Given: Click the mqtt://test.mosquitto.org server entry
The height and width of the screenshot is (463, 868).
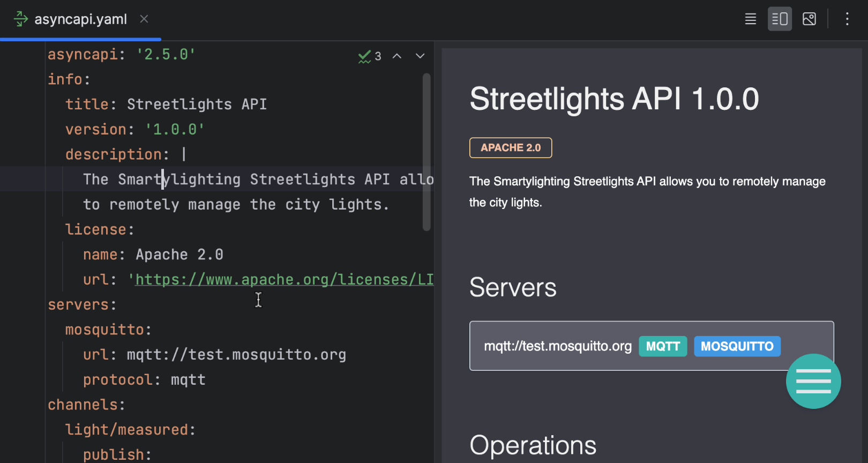Looking at the screenshot, I should coord(557,347).
